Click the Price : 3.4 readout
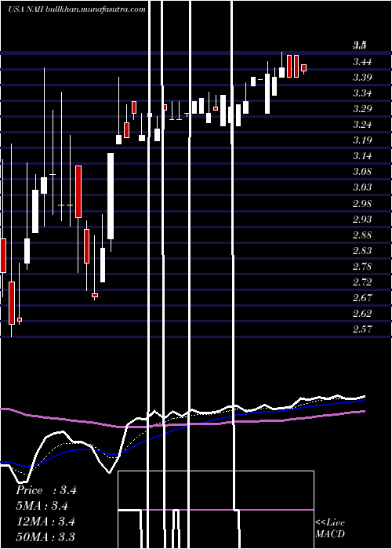This screenshot has height=549, width=392. coord(45,490)
